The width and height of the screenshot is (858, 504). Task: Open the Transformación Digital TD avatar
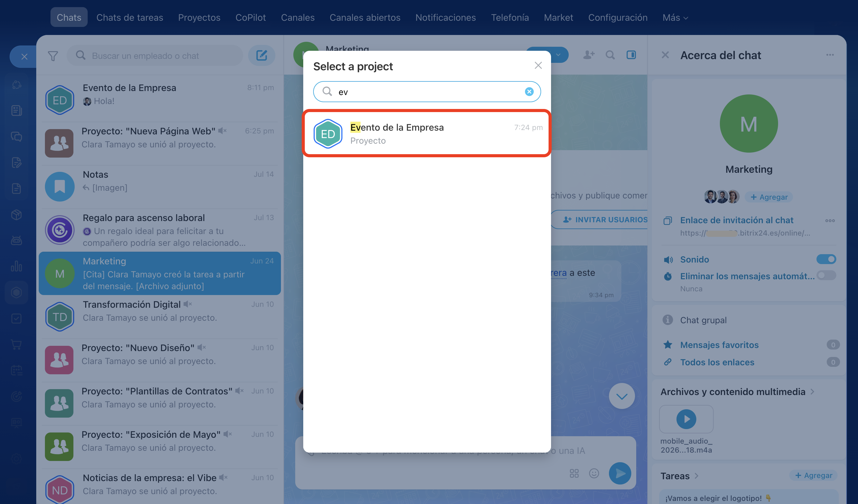point(59,317)
